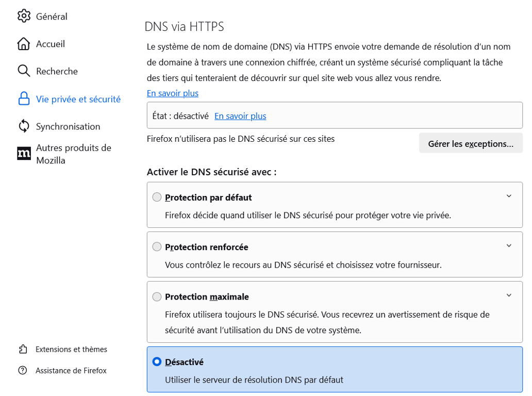Expand Protection renforcée provider options
Image resolution: width=532 pixels, height=396 pixels.
click(509, 246)
